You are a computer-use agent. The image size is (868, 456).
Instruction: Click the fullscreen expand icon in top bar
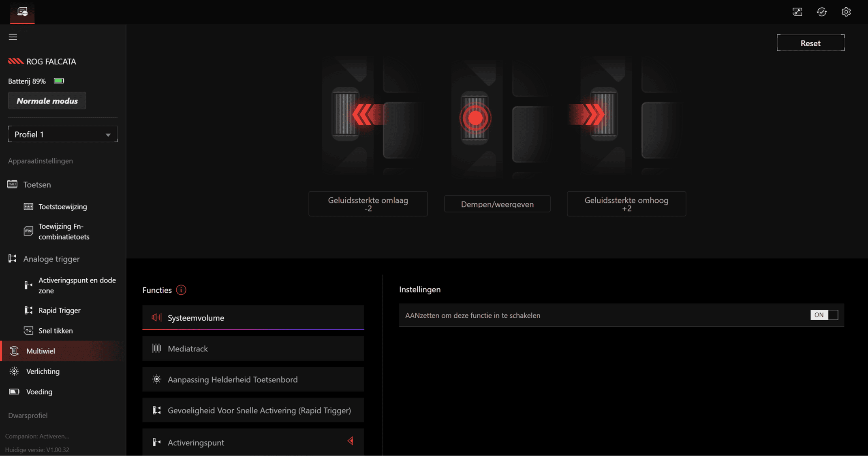797,12
